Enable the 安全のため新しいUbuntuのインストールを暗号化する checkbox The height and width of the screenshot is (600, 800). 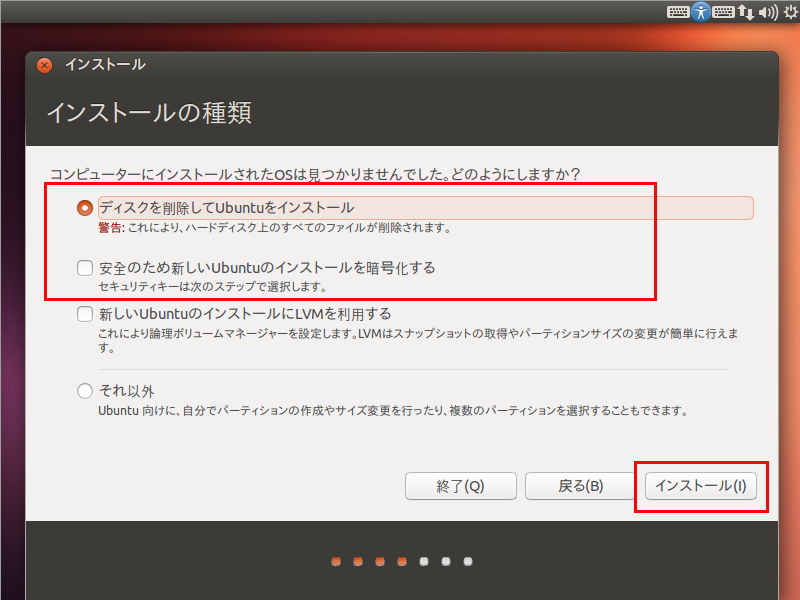point(85,268)
